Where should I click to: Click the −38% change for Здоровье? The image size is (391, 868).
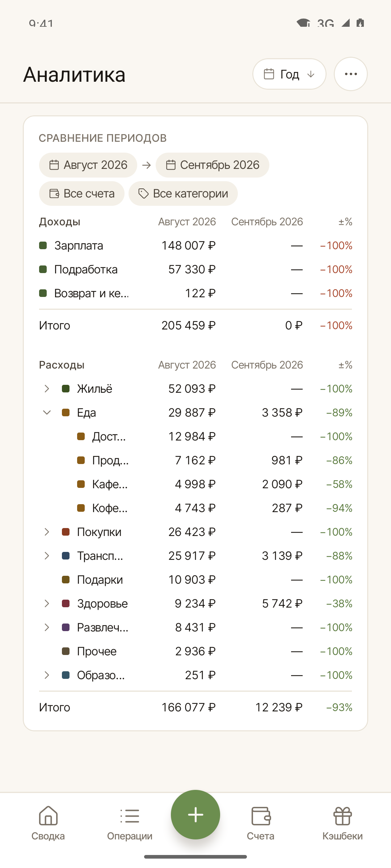339,604
